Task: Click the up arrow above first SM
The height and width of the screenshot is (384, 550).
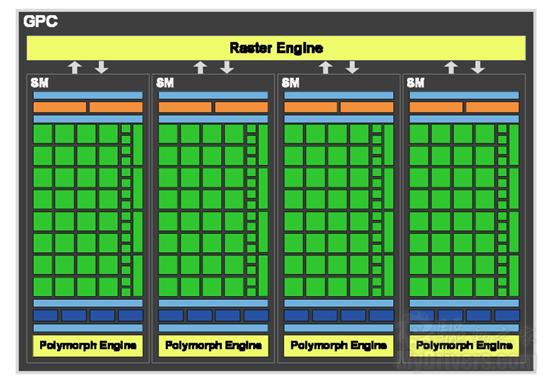Action: click(75, 67)
